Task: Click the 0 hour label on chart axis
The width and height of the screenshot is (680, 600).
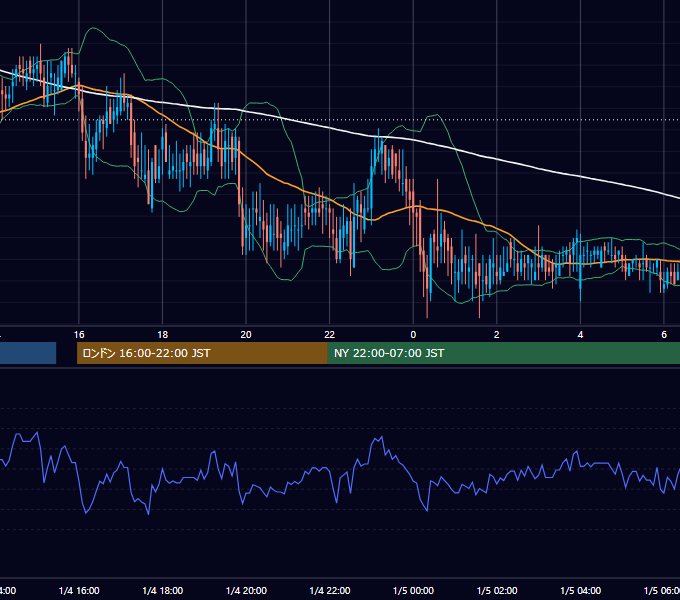Action: pos(413,335)
